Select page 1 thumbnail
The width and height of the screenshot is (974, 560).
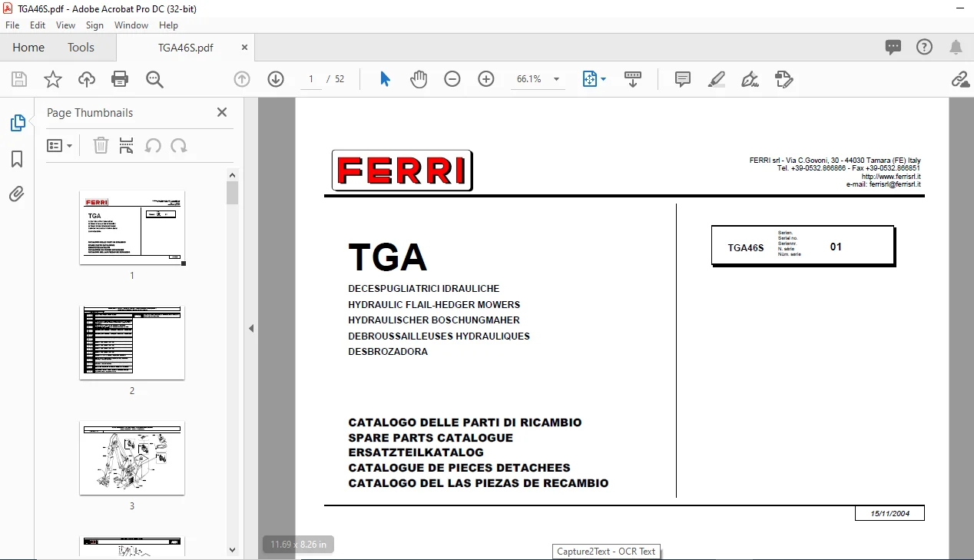(132, 227)
